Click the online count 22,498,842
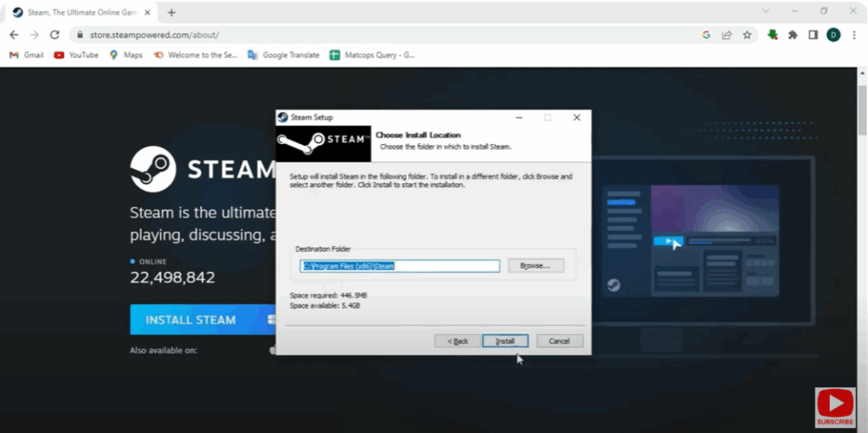868x433 pixels. [173, 277]
